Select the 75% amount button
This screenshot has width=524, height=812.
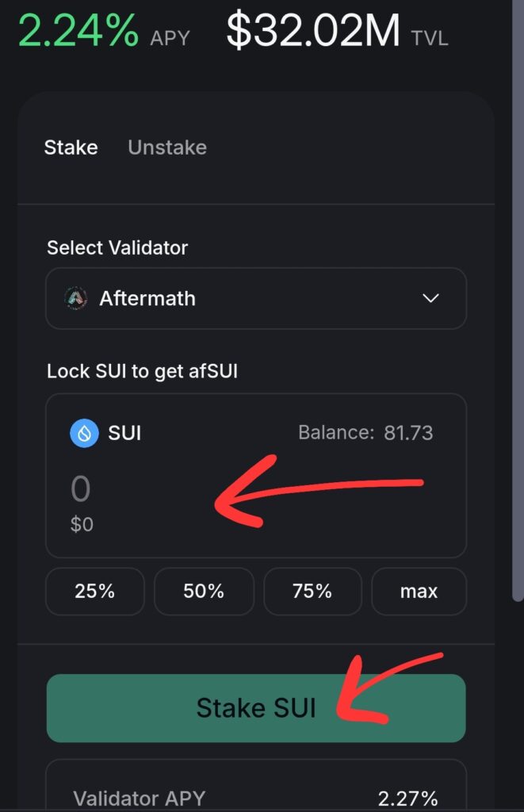pyautogui.click(x=312, y=592)
